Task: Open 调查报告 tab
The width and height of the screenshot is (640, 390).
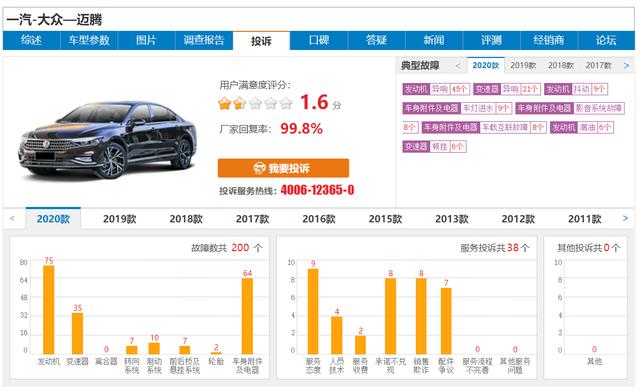Action: coord(204,40)
